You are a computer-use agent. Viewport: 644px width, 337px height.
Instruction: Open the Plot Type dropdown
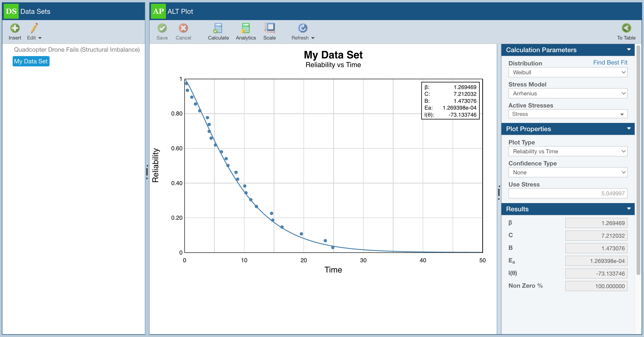568,151
